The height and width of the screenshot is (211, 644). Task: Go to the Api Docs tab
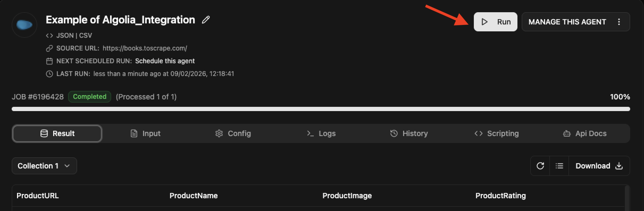(585, 133)
